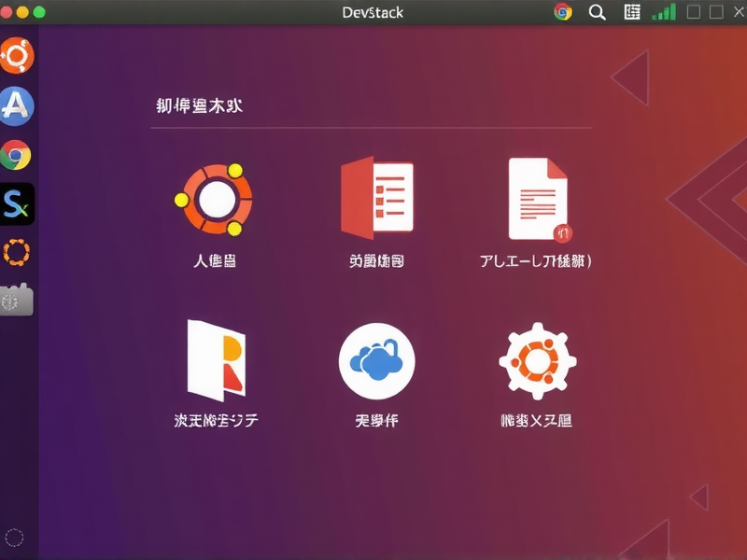Open the Ubuntu logo icon atop the dock
747x560 pixels.
[x=17, y=56]
